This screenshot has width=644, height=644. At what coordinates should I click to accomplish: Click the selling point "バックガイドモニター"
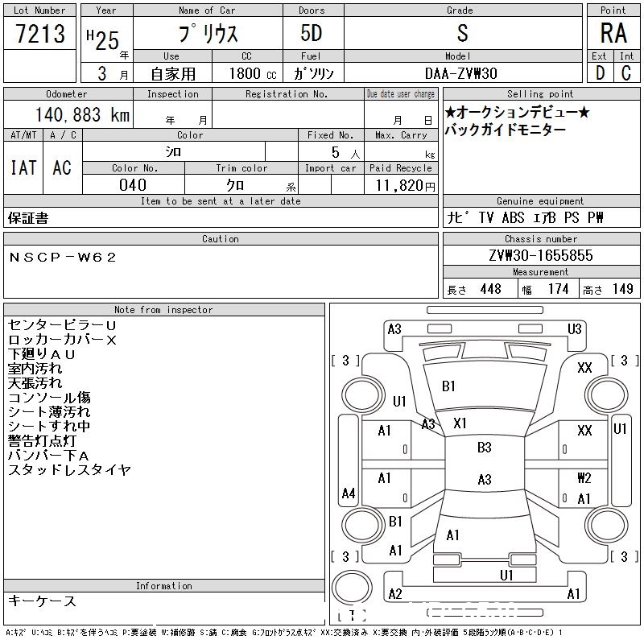pos(506,130)
